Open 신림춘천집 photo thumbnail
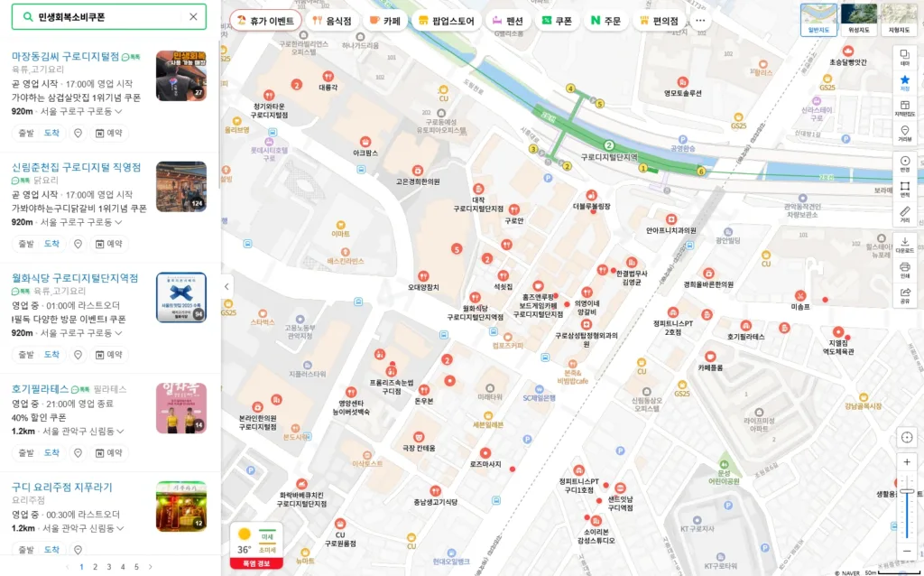 point(180,186)
